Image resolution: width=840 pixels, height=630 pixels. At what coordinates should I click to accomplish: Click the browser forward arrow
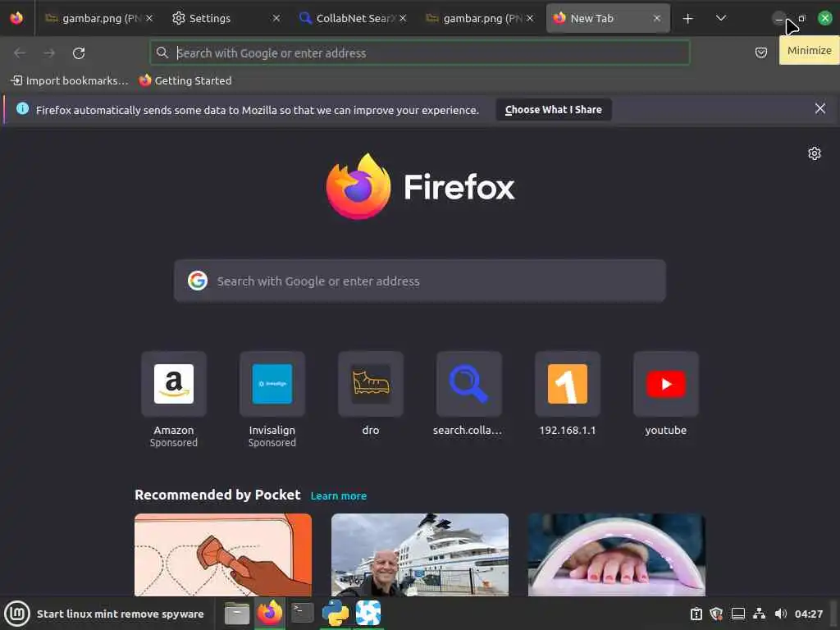pyautogui.click(x=49, y=53)
